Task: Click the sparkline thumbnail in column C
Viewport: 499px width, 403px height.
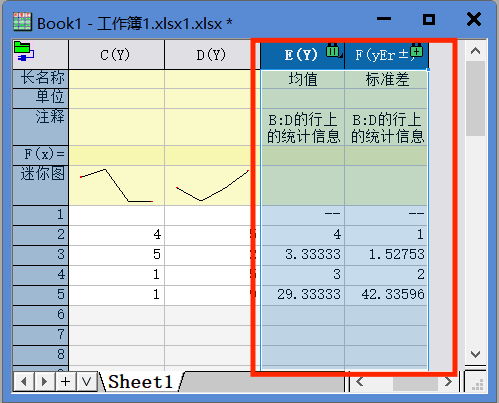Action: 116,185
